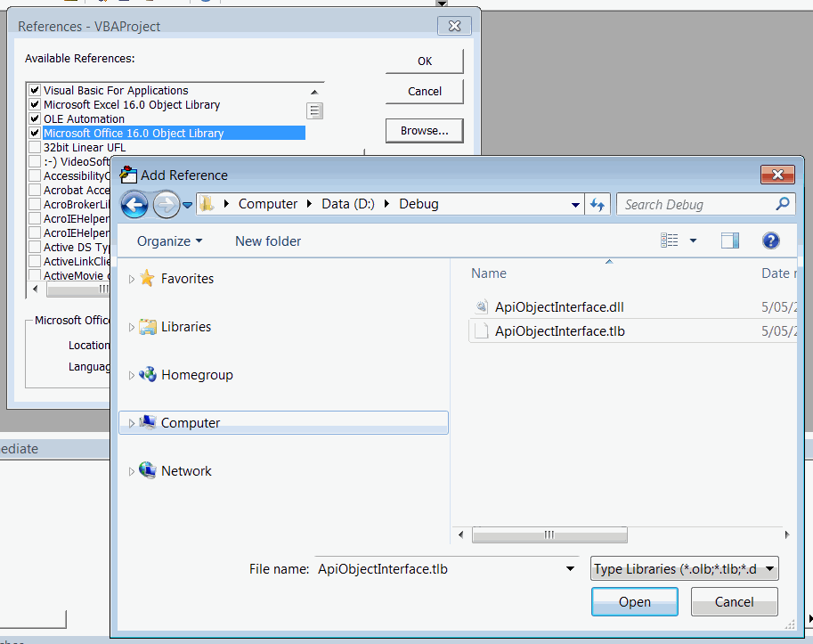Select Computer in the address breadcrumb

267,204
